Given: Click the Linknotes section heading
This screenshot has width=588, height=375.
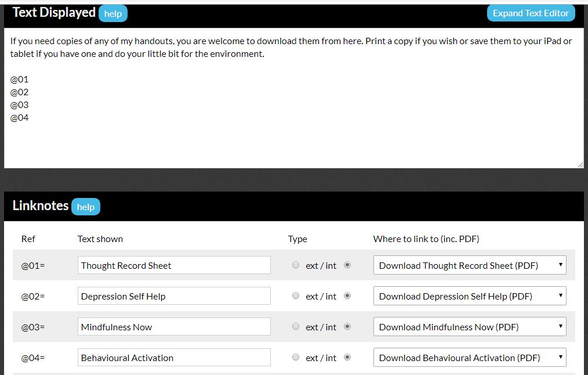Looking at the screenshot, I should 41,205.
